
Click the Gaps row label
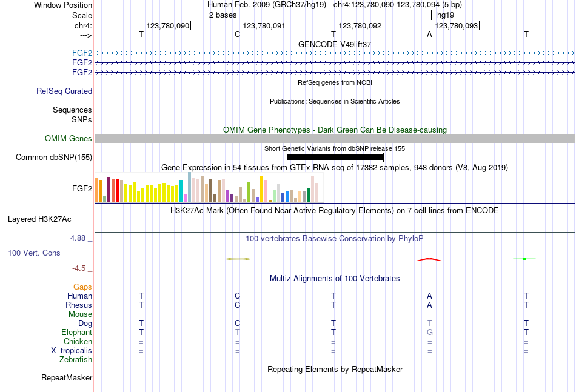point(82,287)
